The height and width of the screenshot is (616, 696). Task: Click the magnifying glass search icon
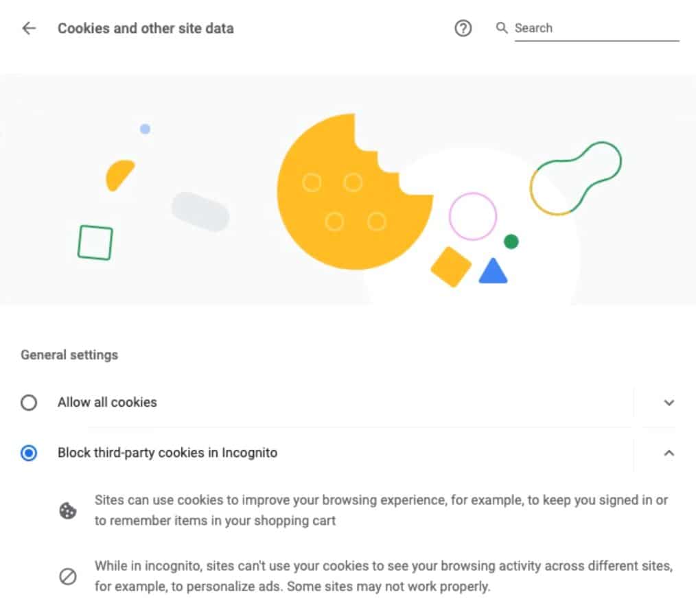tap(502, 28)
